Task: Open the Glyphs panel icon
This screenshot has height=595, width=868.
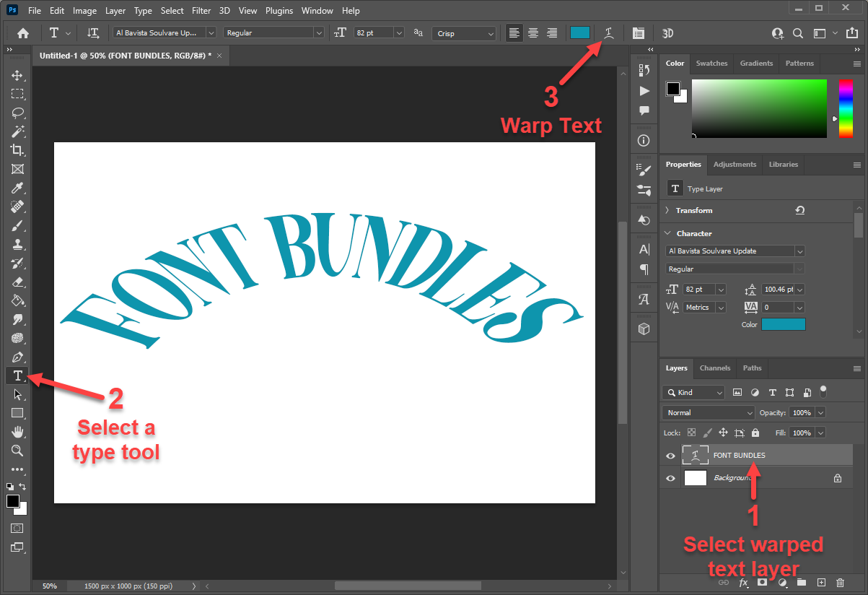Action: (x=644, y=299)
